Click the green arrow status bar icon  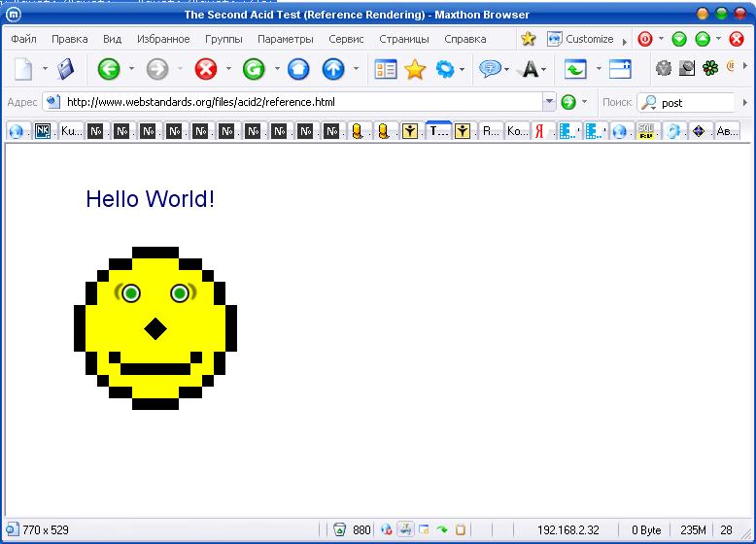pos(442,529)
